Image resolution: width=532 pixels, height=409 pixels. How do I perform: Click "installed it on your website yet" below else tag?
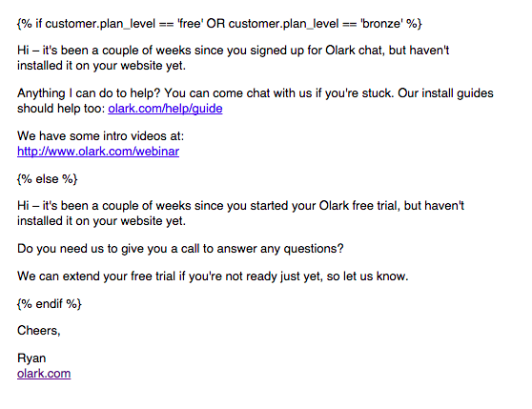[101, 221]
